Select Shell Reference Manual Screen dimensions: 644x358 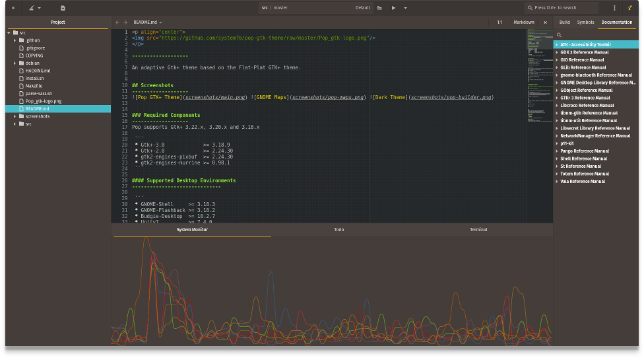(x=583, y=159)
